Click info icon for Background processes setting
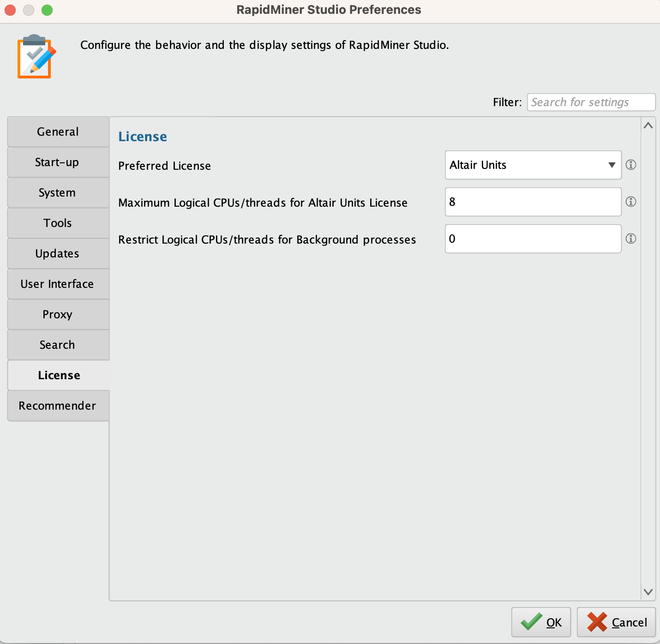 click(x=630, y=239)
